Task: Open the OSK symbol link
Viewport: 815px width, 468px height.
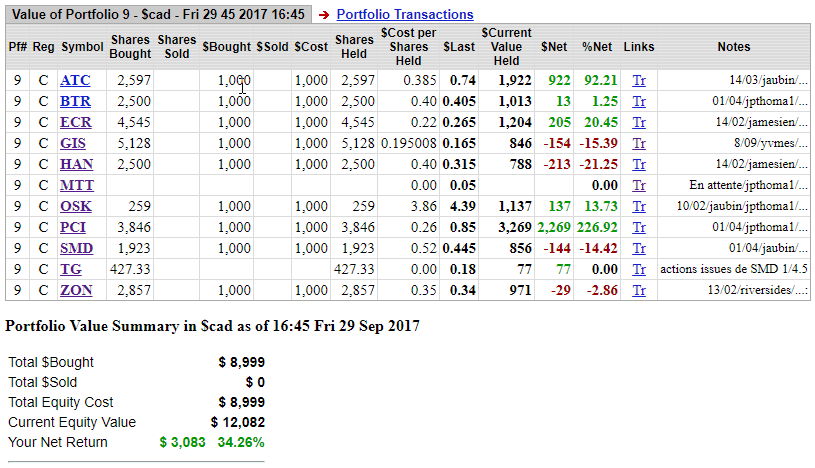Action: click(75, 206)
